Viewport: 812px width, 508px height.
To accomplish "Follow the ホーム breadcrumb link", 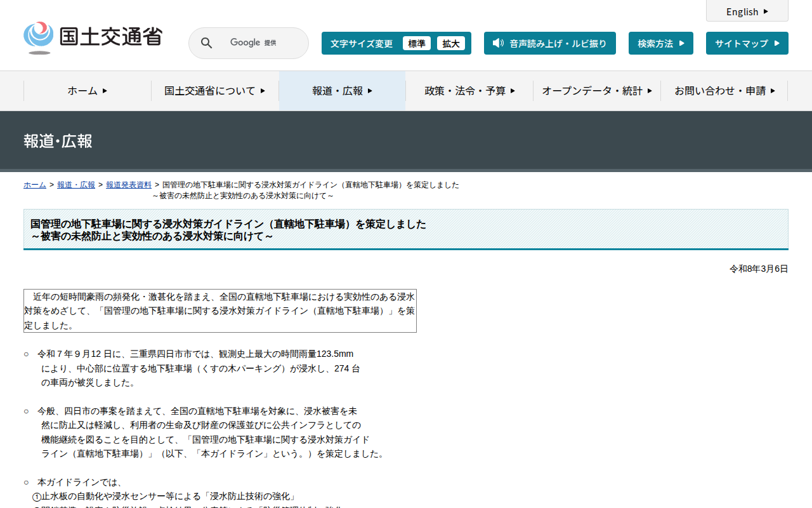I will 35,185.
